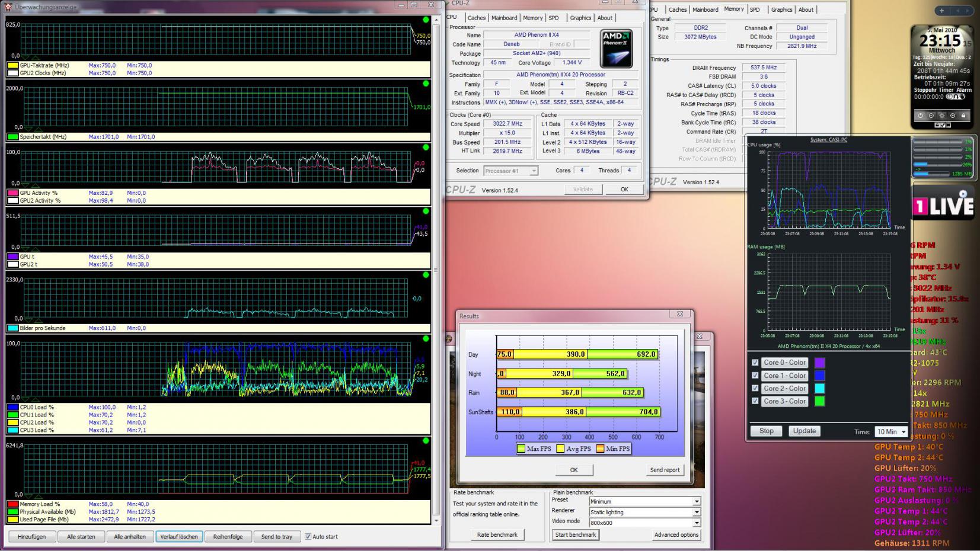Click the left arrow on the sidebar gadget bar
The height and width of the screenshot is (551, 980).
tap(959, 11)
